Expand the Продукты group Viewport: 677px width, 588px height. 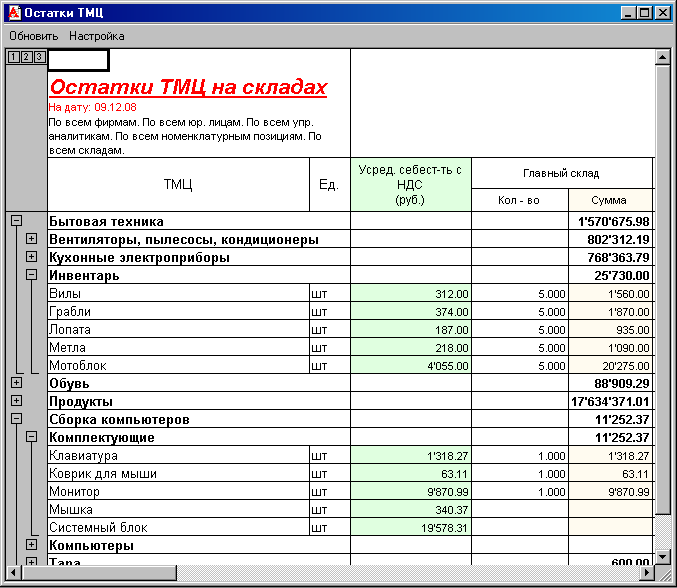(x=16, y=401)
